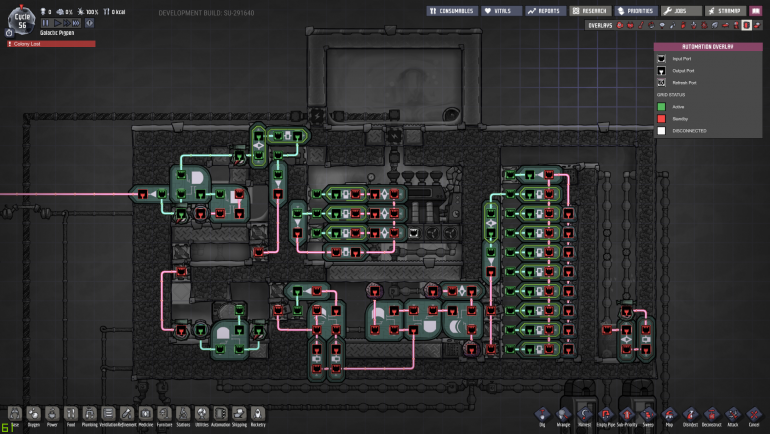Expand the Power build category
The height and width of the screenshot is (434, 770).
pos(54,414)
